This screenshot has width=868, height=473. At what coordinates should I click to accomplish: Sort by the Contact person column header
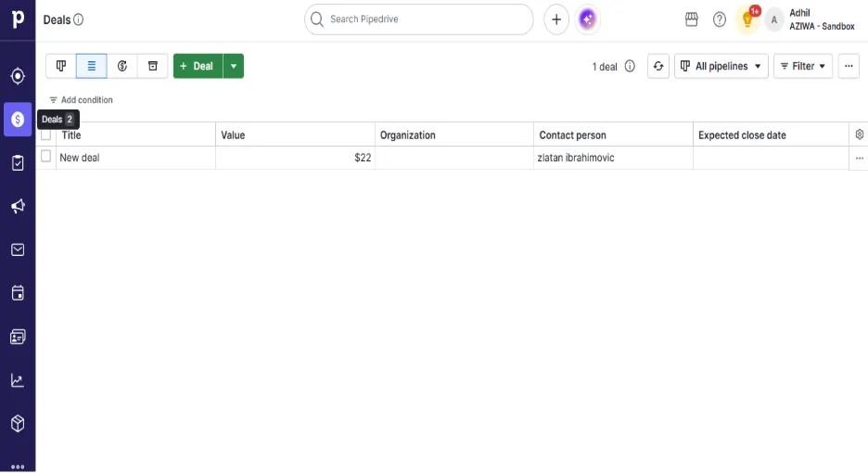[x=613, y=135]
